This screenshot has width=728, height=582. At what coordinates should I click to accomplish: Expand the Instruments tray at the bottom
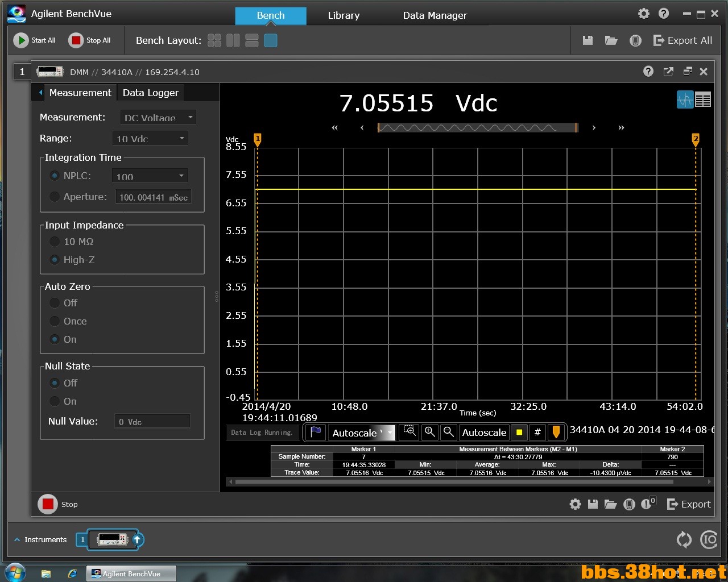click(x=40, y=539)
